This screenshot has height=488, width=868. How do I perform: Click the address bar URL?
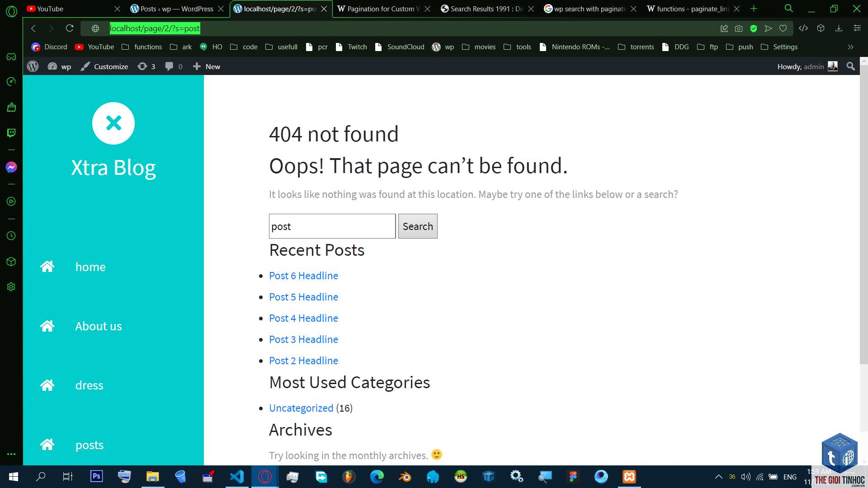click(155, 28)
